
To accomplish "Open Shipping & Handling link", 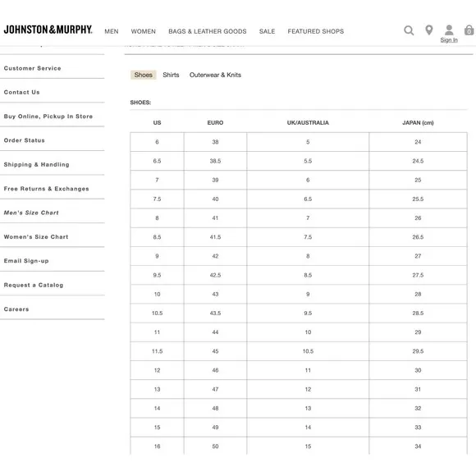I will pyautogui.click(x=37, y=164).
